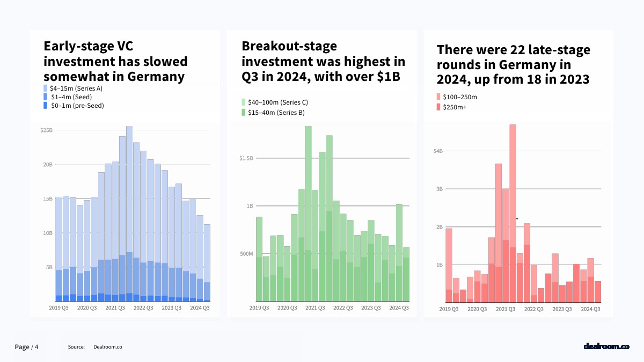Click the $25B axis label
The width and height of the screenshot is (644, 362).
(46, 130)
